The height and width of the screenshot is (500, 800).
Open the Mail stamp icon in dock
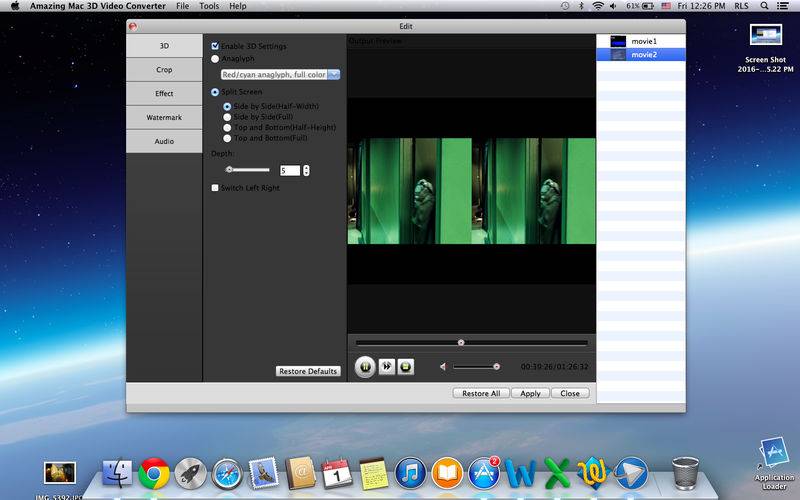click(264, 473)
